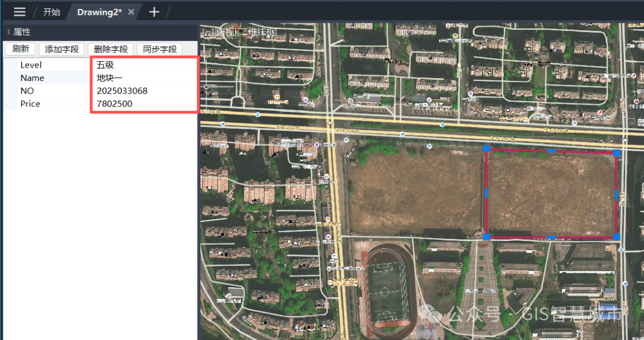Viewport: 644px width, 340px height.
Task: Close the Drawing2* tab
Action: [131, 12]
